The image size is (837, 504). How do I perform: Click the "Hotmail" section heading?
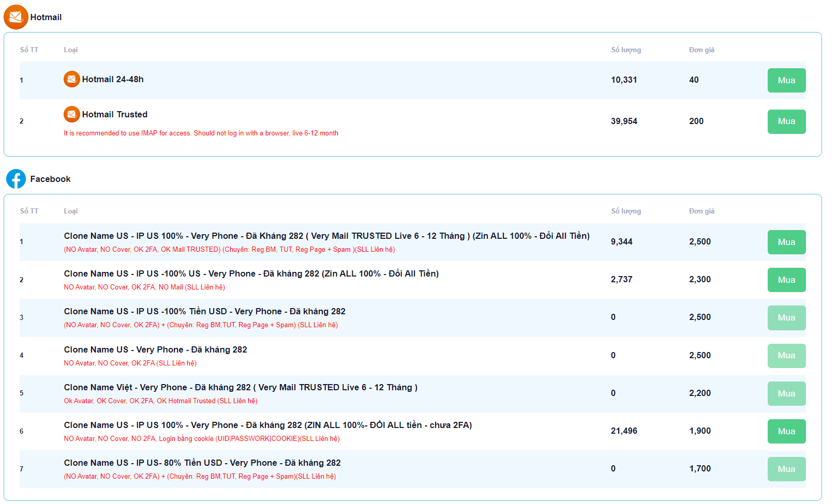(46, 17)
